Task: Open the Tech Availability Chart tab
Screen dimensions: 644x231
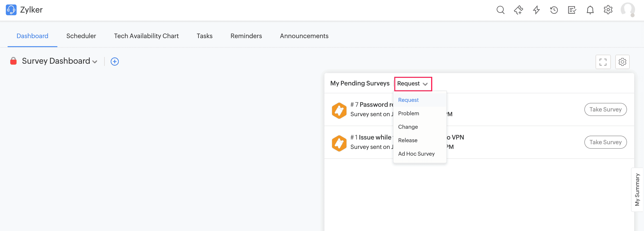Action: (146, 36)
